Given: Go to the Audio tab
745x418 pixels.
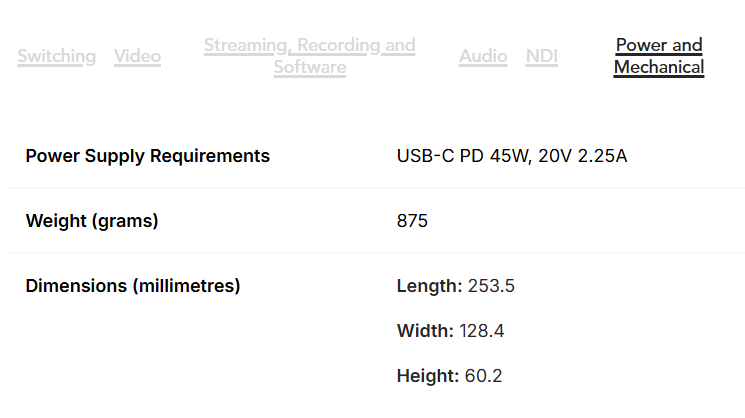Looking at the screenshot, I should click(x=483, y=56).
